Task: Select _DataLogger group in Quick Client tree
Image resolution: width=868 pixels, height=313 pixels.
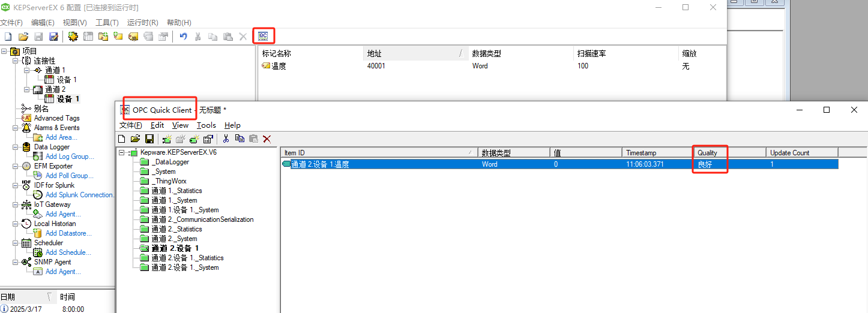Action: pyautogui.click(x=170, y=162)
